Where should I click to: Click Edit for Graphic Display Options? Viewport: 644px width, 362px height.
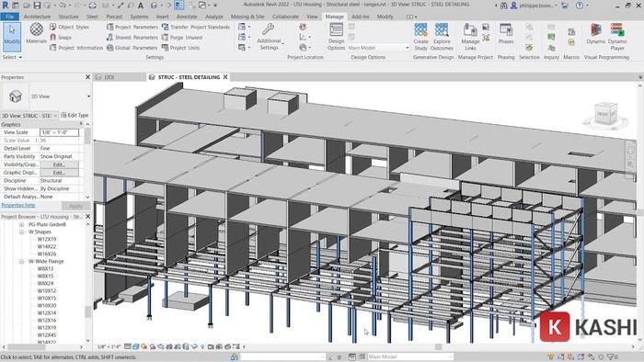[59, 173]
